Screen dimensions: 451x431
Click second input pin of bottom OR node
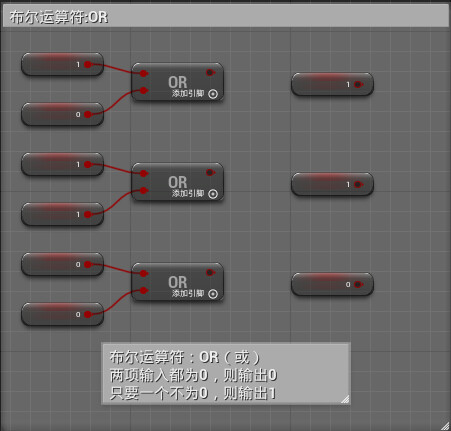click(144, 291)
